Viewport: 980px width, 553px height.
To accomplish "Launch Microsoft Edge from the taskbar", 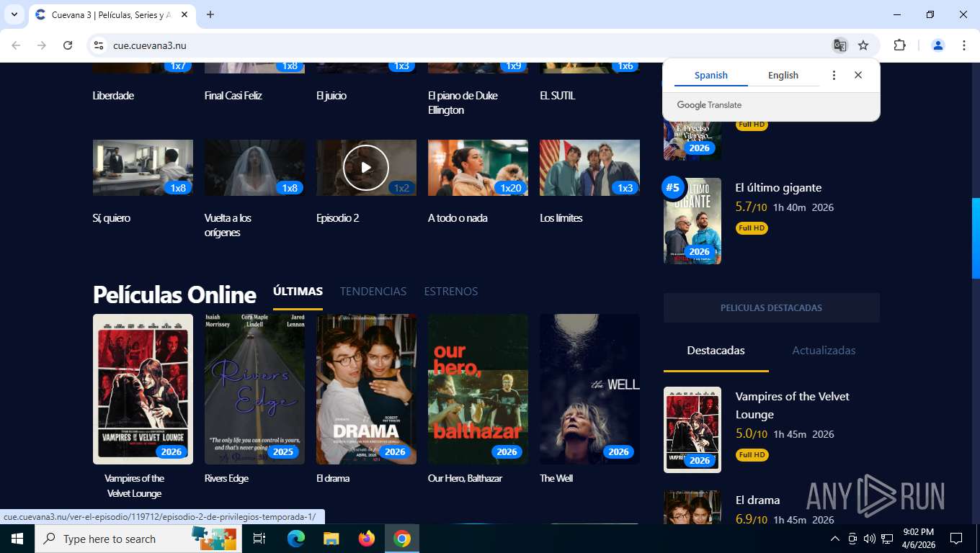I will 295,539.
